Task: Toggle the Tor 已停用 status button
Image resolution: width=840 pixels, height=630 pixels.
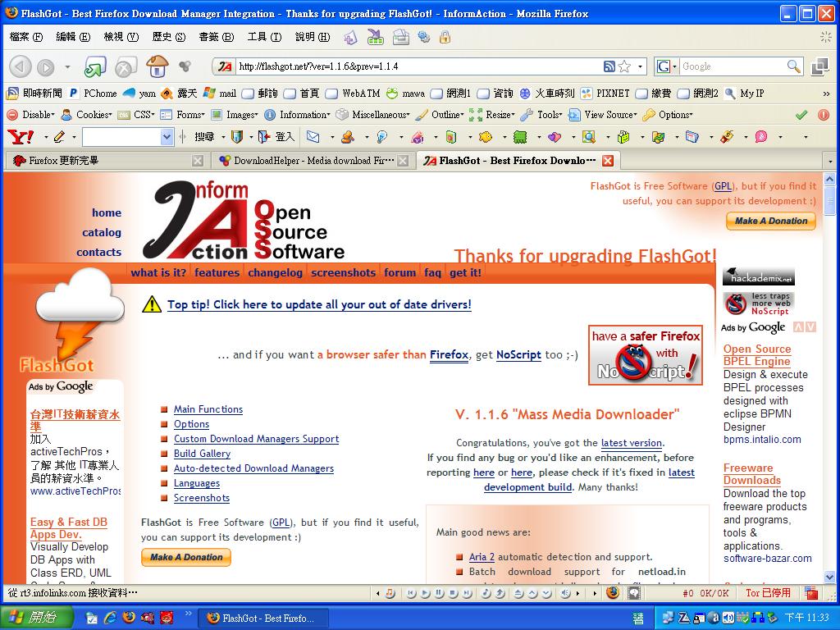Action: tap(768, 592)
